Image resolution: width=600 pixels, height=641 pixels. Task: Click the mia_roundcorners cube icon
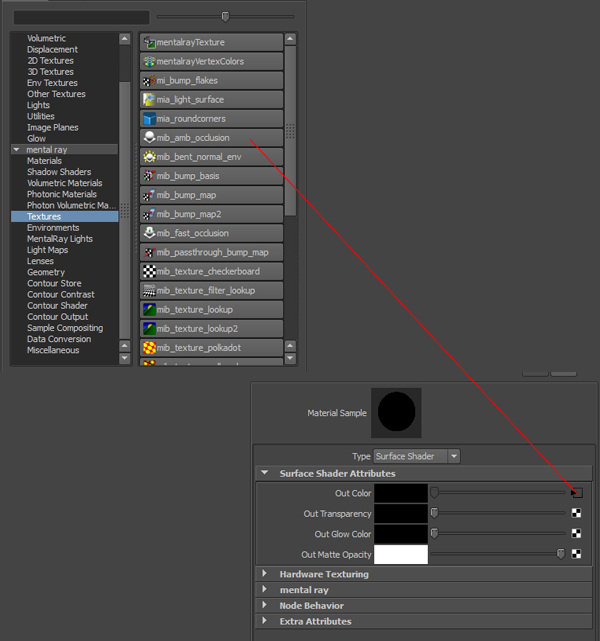pyautogui.click(x=149, y=119)
